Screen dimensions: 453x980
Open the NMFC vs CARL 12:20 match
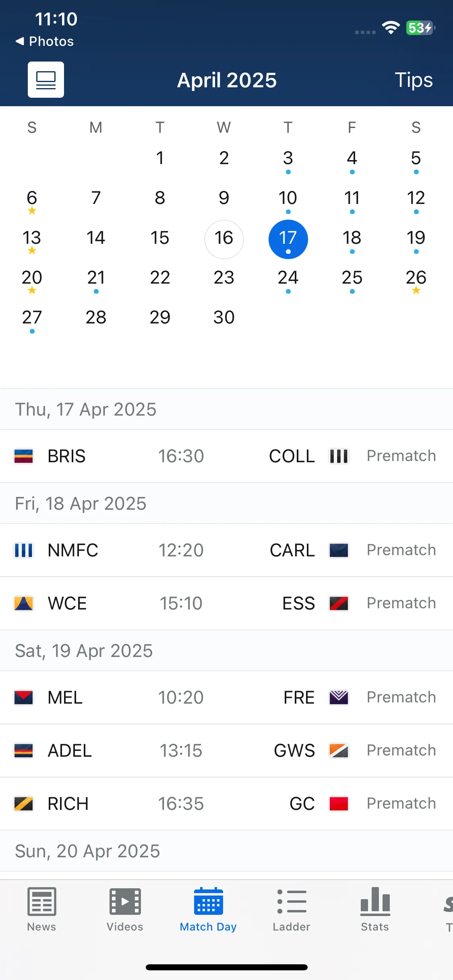[x=226, y=550]
